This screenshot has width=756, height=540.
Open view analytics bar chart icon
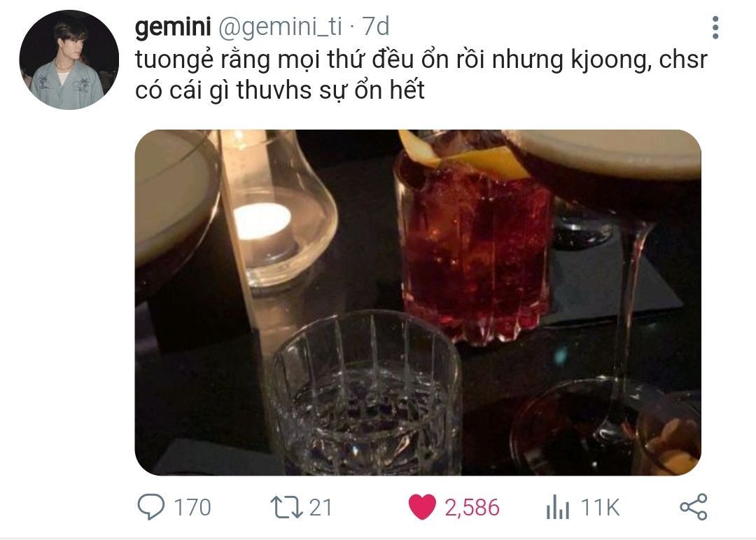(557, 507)
